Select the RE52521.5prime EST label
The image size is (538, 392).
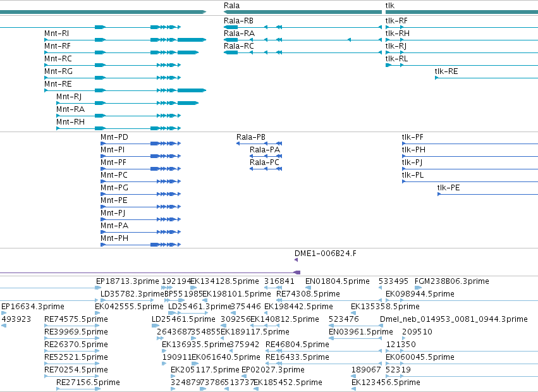[x=76, y=357]
